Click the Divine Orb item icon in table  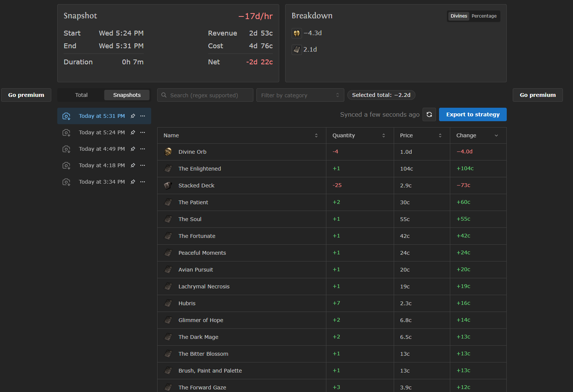click(x=168, y=152)
